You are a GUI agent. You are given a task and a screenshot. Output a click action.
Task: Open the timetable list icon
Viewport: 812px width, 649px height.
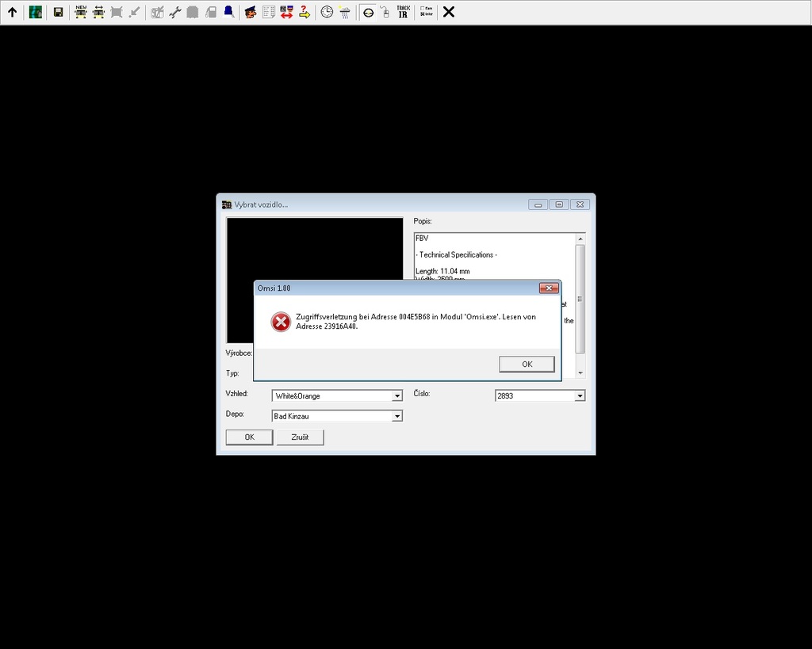tap(268, 12)
